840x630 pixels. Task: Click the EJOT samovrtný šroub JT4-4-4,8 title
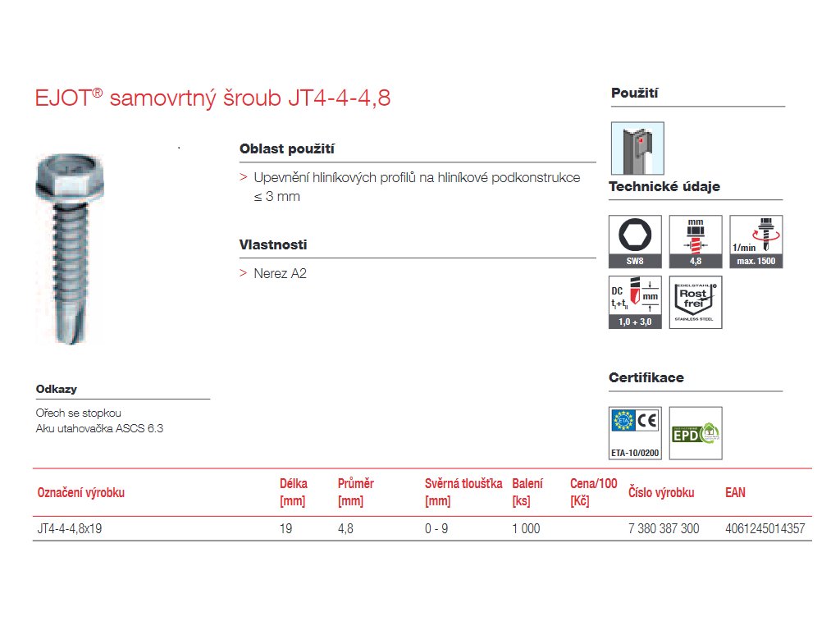[x=212, y=98]
